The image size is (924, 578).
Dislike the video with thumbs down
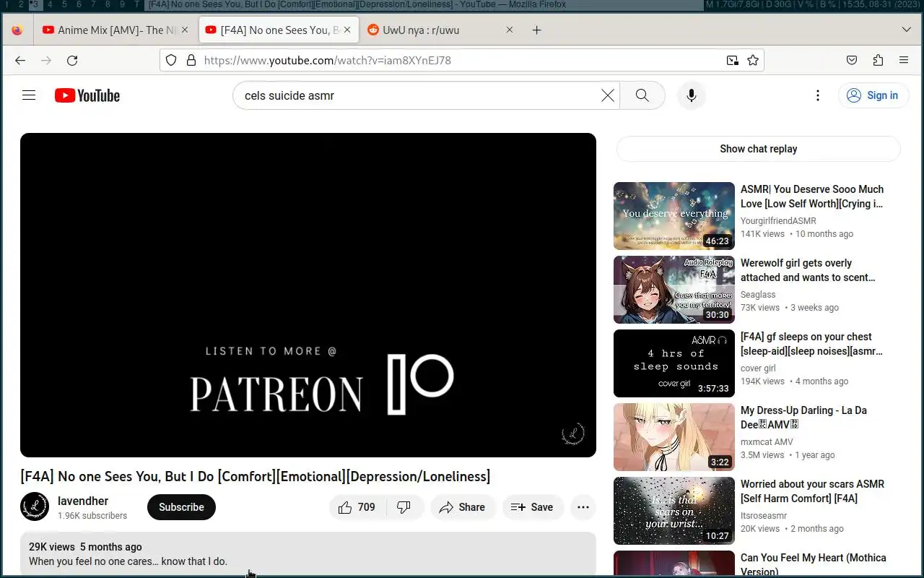(x=404, y=507)
